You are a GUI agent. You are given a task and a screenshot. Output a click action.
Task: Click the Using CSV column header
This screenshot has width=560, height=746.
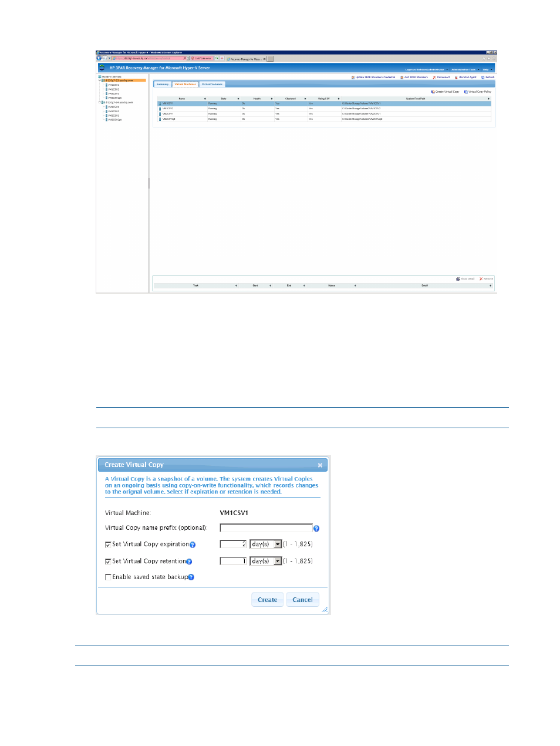pos(324,99)
